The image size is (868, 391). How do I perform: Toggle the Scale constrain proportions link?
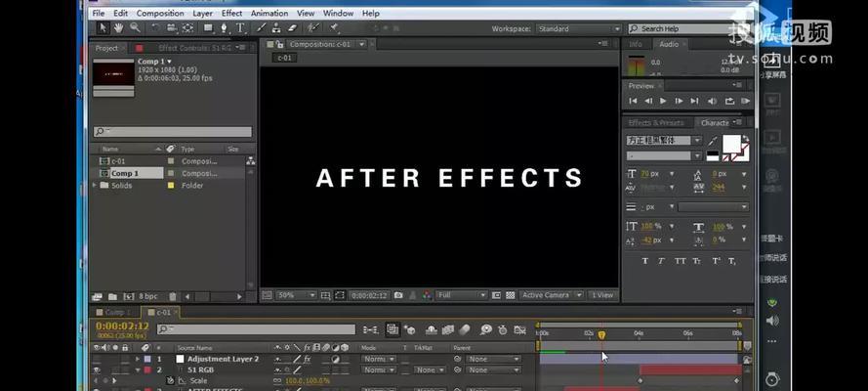(x=276, y=381)
